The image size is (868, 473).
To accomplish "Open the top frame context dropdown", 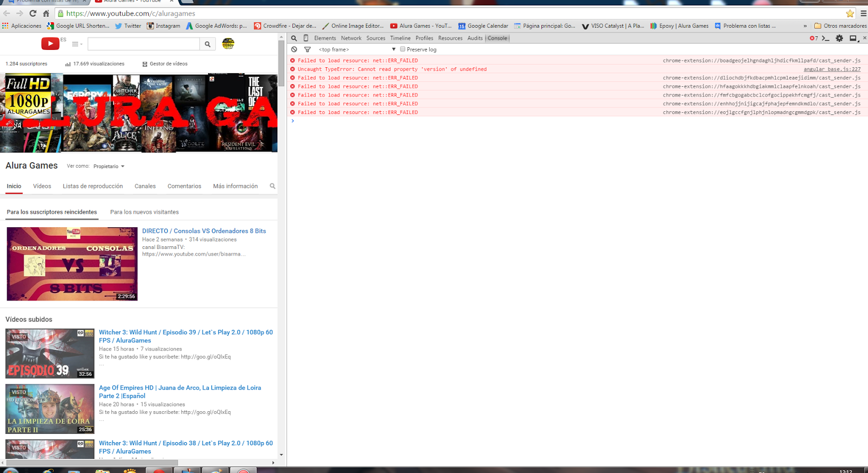I will click(x=357, y=49).
